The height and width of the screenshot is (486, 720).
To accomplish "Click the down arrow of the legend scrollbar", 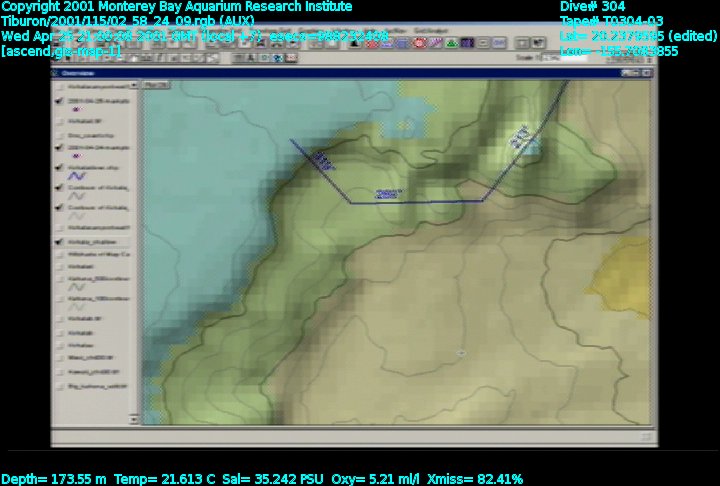I will pyautogui.click(x=133, y=420).
